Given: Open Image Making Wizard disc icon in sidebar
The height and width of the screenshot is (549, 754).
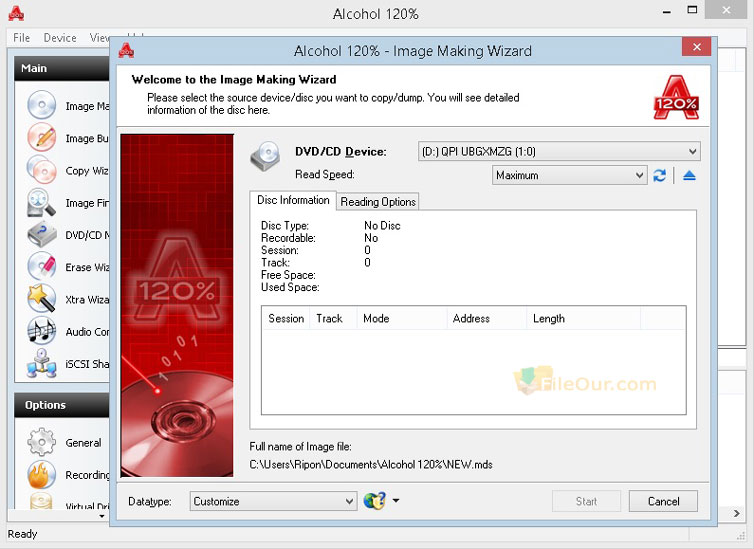Looking at the screenshot, I should click(41, 105).
